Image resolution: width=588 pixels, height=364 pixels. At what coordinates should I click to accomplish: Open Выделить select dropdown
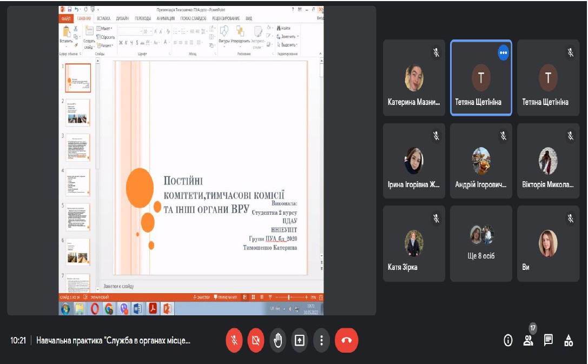pyautogui.click(x=287, y=44)
